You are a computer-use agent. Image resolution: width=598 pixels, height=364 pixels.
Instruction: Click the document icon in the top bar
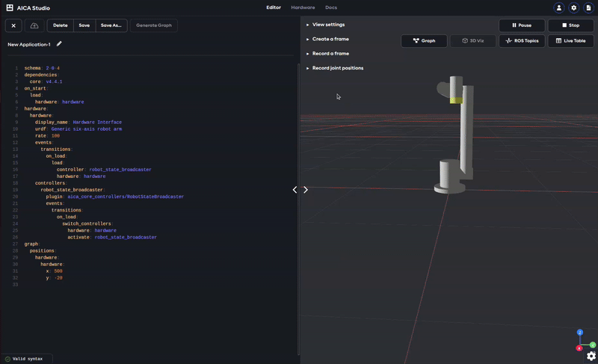point(588,7)
